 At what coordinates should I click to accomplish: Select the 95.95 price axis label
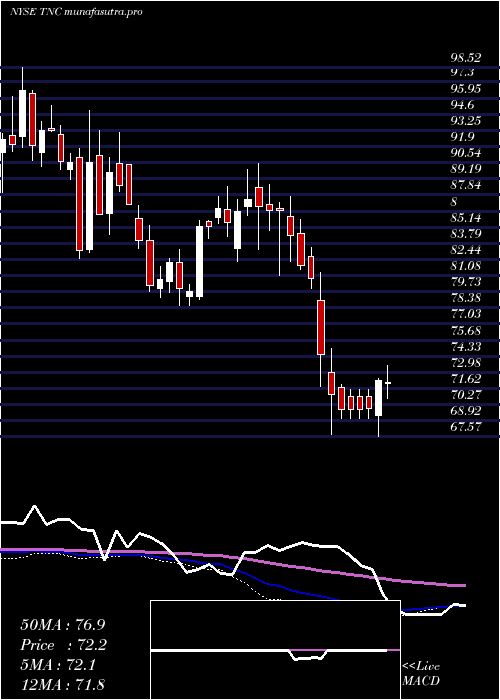[466, 89]
